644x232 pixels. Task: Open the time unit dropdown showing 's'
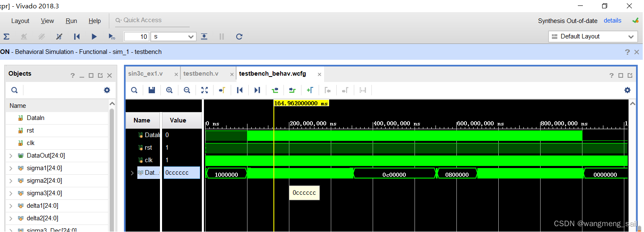point(173,36)
